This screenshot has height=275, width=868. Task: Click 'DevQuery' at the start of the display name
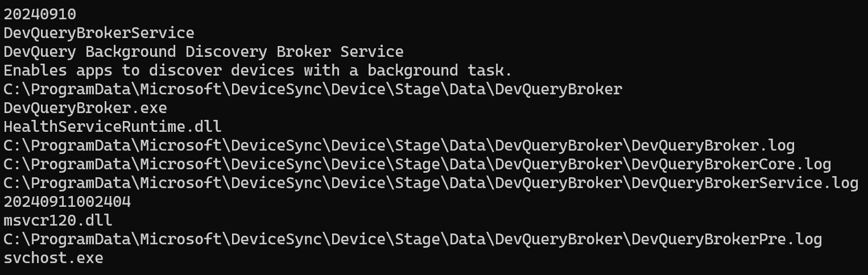[40, 52]
